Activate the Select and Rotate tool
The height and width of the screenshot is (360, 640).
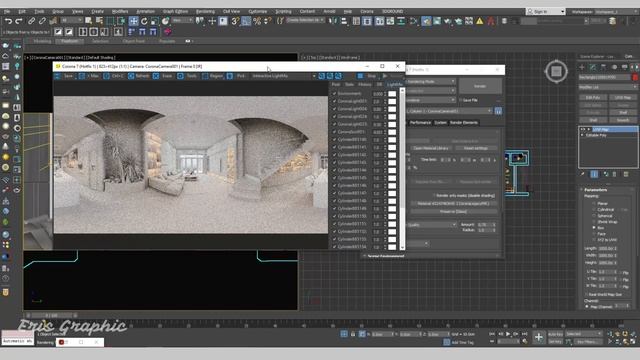(x=144, y=21)
